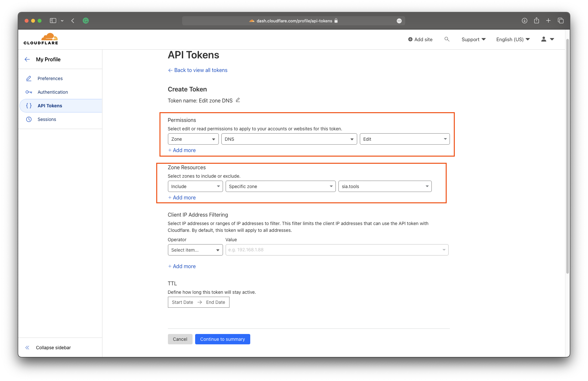This screenshot has width=588, height=381.
Task: Expand the Operator Select item dropdown
Action: pos(195,250)
